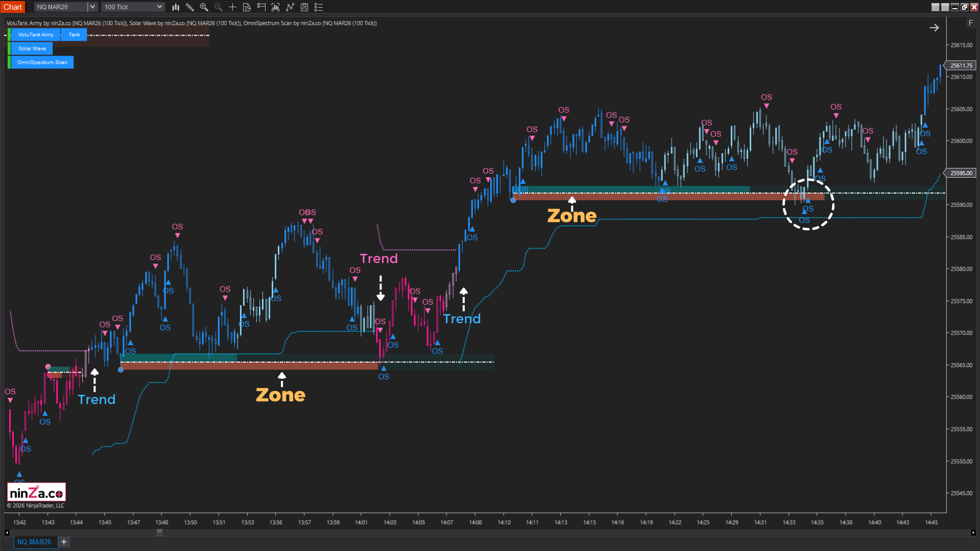Open the Chart Trader icon
The image size is (980, 551).
click(261, 7)
